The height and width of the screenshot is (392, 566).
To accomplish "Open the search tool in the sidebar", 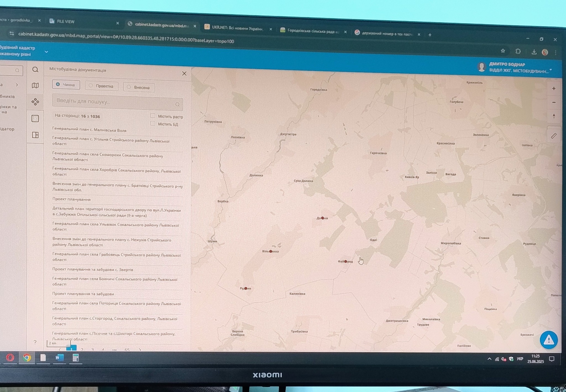I will 35,69.
